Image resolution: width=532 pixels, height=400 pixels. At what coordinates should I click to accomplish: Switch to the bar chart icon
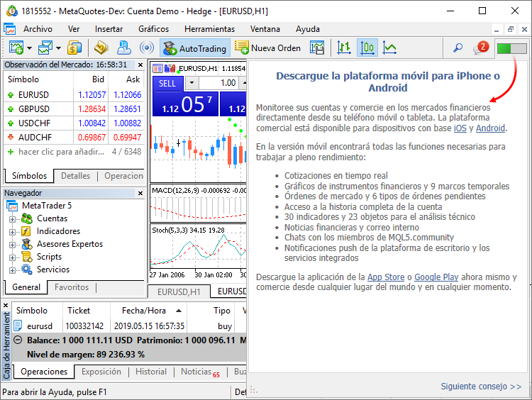point(345,48)
